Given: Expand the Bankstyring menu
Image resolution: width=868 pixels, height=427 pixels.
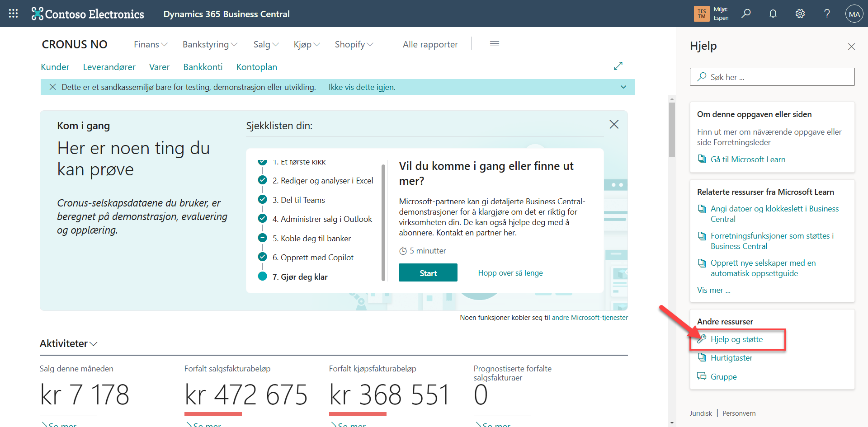Looking at the screenshot, I should [210, 44].
